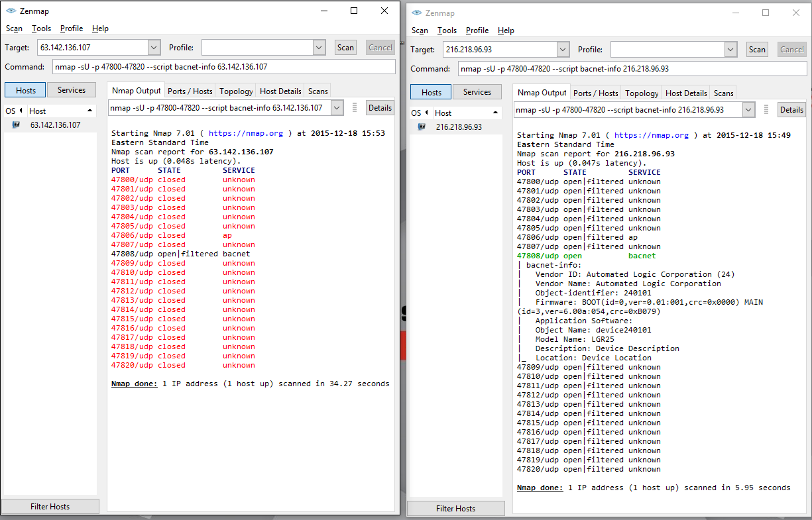Click Cancel button in left window

380,48
